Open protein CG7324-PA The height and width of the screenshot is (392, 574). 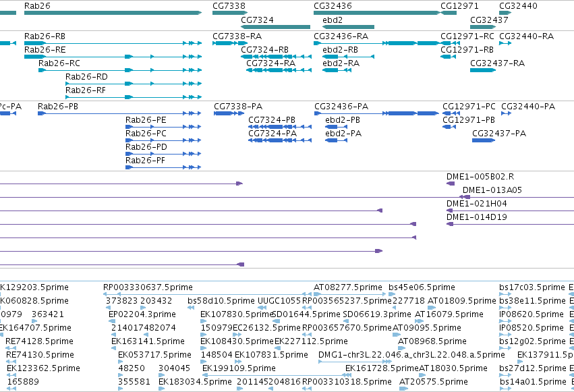[x=272, y=134]
